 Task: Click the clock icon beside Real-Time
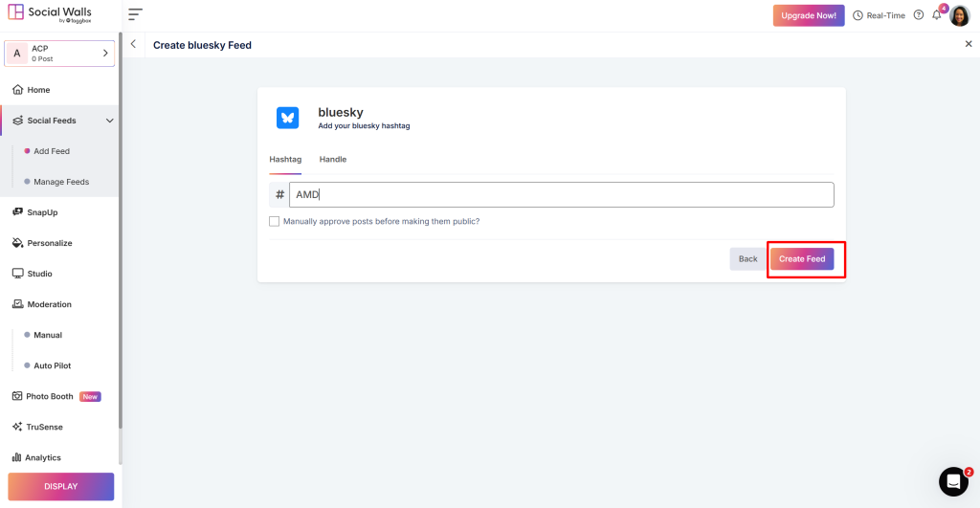pos(857,15)
